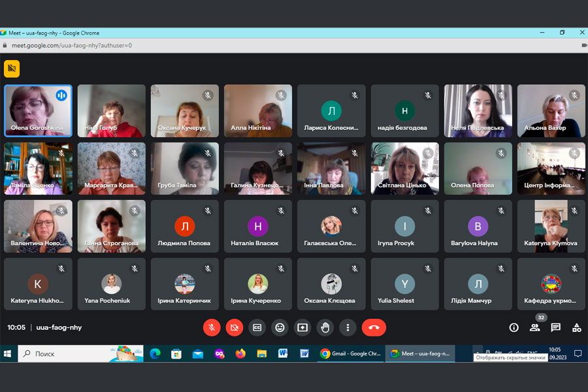Click the Present now screen-share icon
588x392 pixels.
[x=302, y=327]
